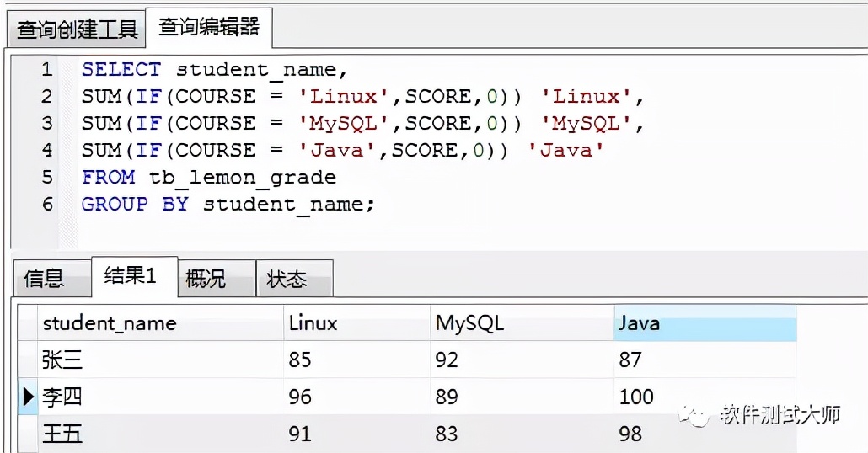Viewport: 868px width, 453px height.
Task: Switch to the 查询创建工具 tab
Action: click(77, 29)
